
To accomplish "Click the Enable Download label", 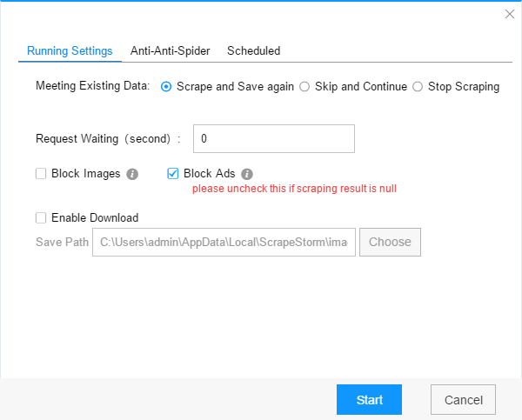I will click(x=95, y=218).
